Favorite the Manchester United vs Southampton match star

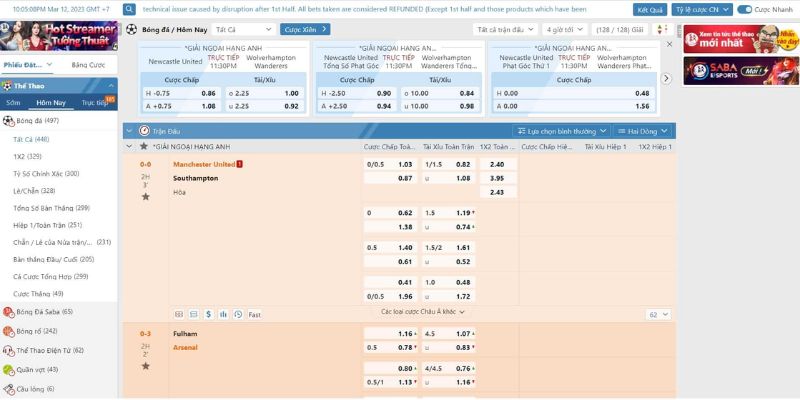[x=146, y=197]
